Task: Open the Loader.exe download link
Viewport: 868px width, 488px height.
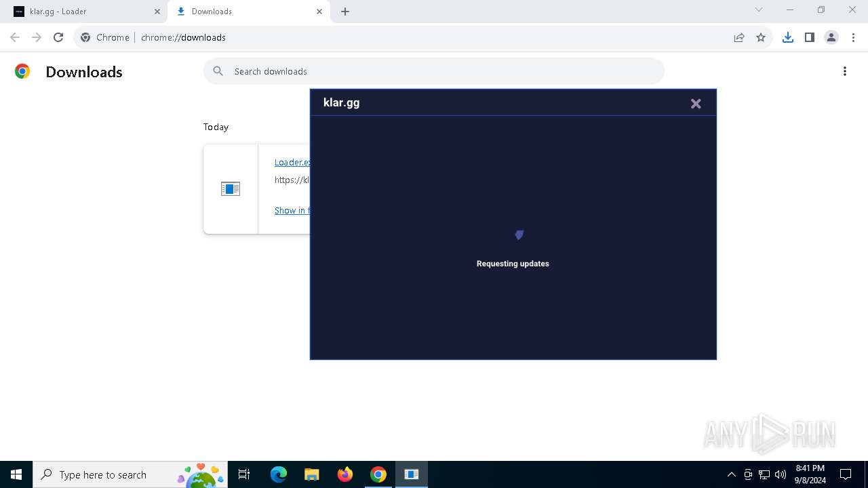Action: [x=292, y=162]
